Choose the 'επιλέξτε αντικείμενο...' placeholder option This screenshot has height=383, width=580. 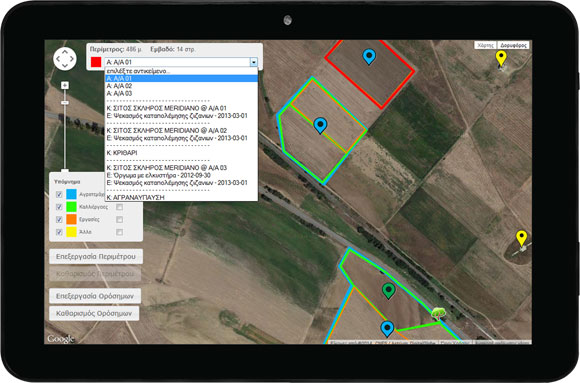pyautogui.click(x=181, y=71)
